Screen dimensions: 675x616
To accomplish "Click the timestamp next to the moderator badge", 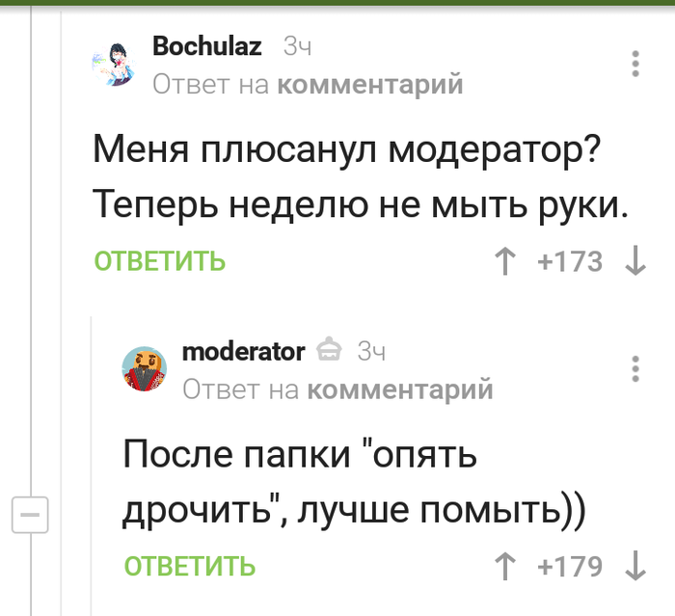I will [x=371, y=351].
